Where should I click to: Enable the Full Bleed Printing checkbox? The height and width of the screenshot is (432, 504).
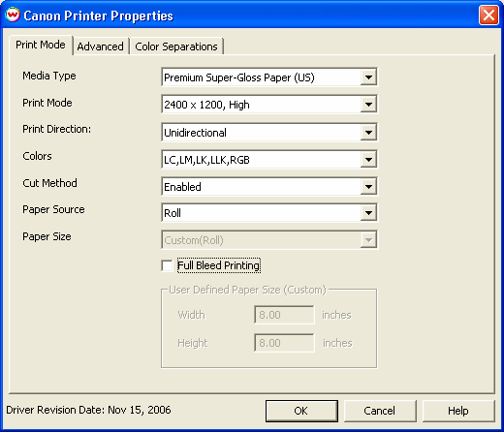(x=167, y=265)
